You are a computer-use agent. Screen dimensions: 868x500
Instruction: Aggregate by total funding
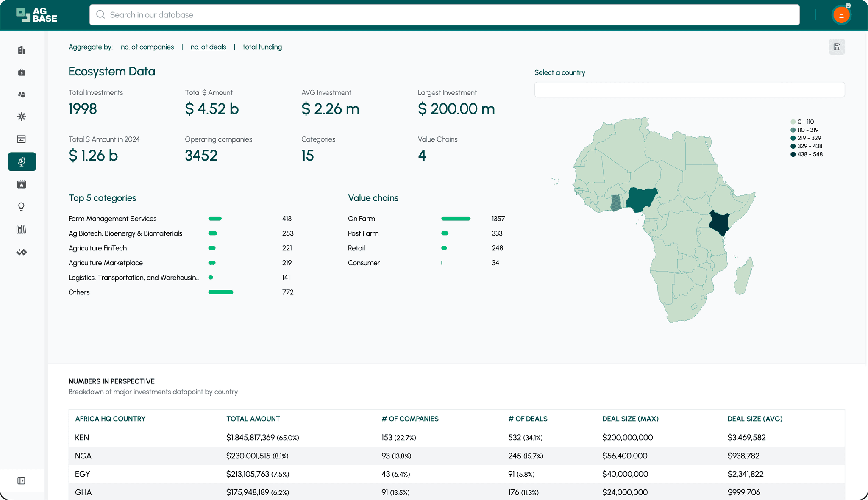262,47
